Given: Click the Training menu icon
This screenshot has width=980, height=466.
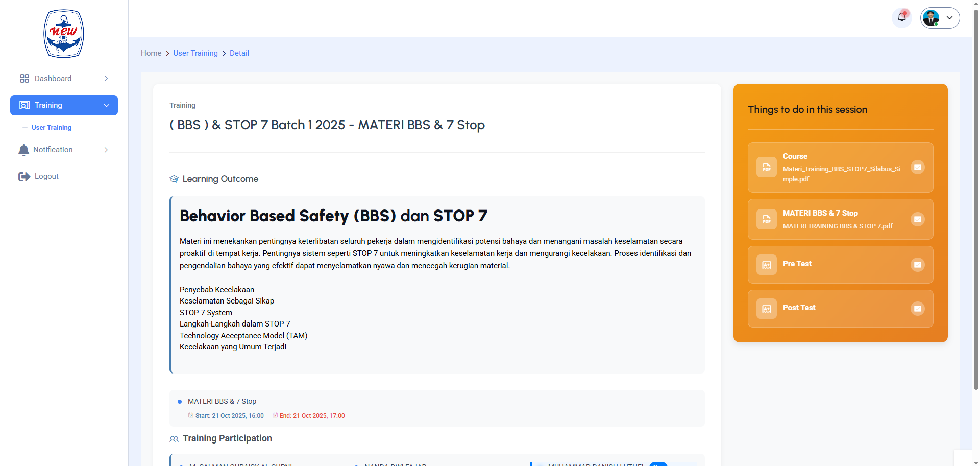Looking at the screenshot, I should pos(24,105).
